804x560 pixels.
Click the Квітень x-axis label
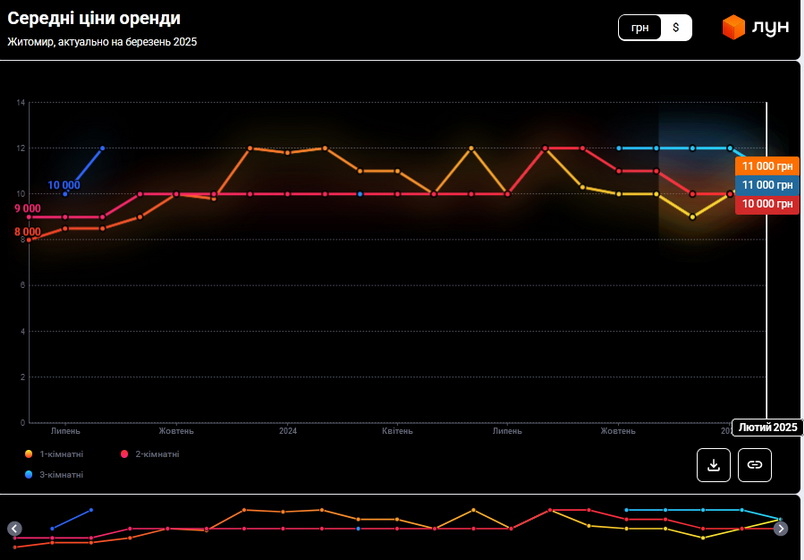[397, 431]
